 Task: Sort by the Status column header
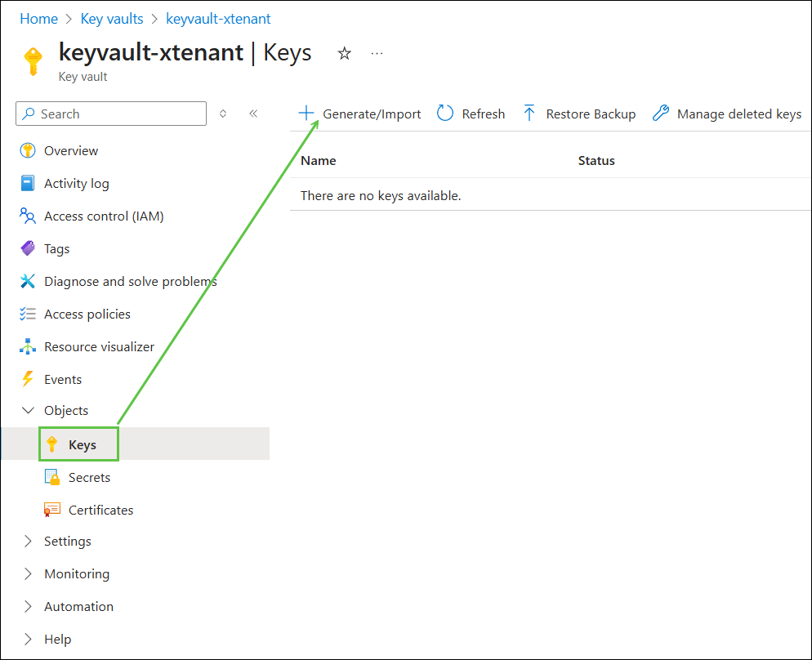click(596, 161)
